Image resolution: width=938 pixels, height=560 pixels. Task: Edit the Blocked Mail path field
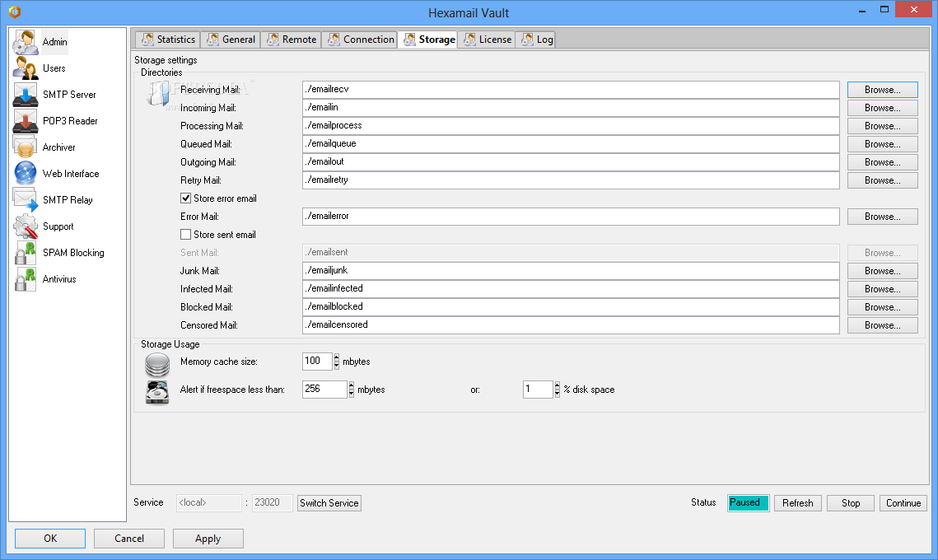571,307
